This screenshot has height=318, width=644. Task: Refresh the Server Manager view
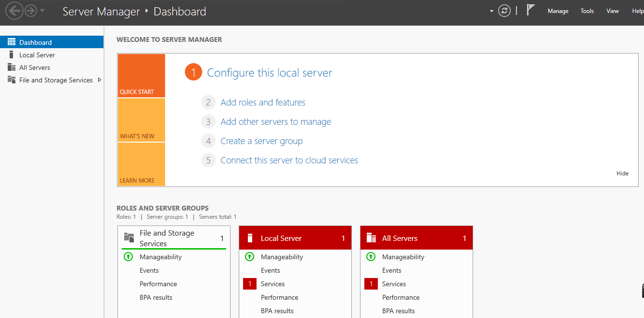click(504, 10)
